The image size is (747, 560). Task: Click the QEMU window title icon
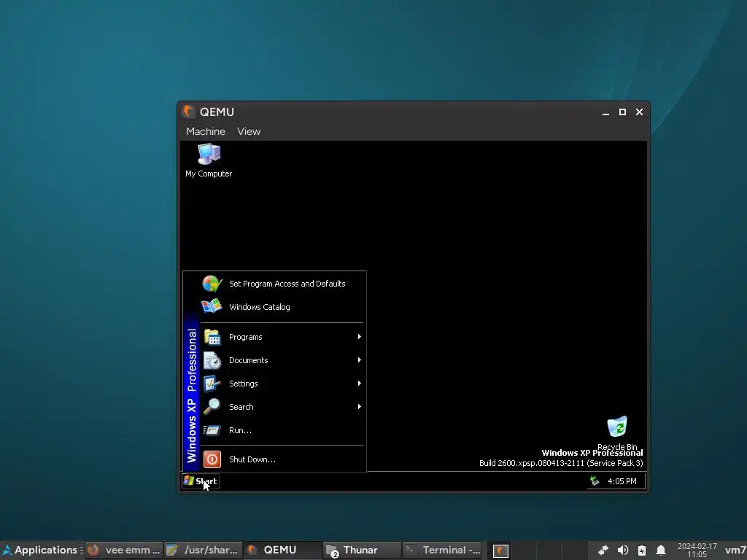point(189,112)
